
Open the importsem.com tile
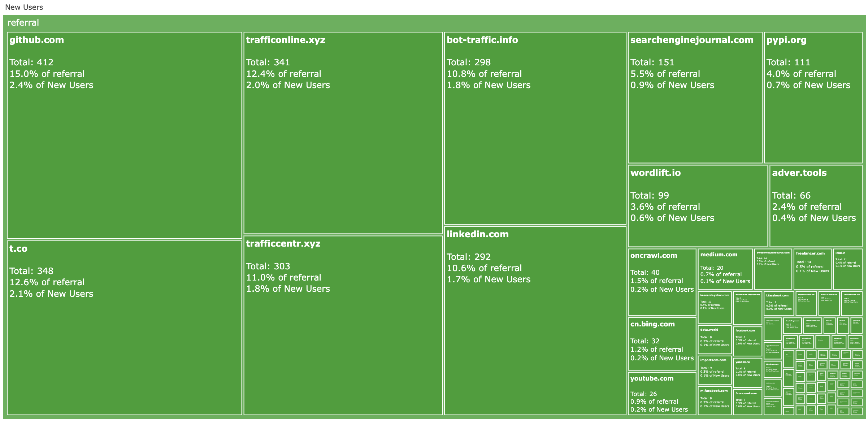pyautogui.click(x=715, y=370)
